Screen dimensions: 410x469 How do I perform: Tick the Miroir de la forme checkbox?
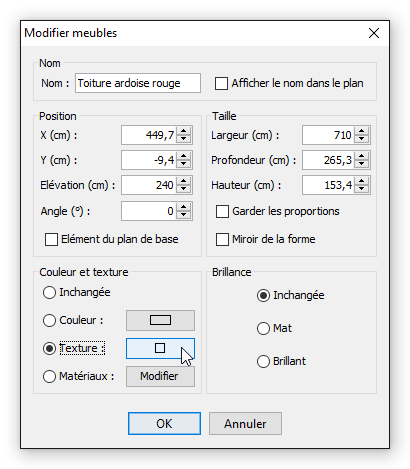(x=222, y=240)
